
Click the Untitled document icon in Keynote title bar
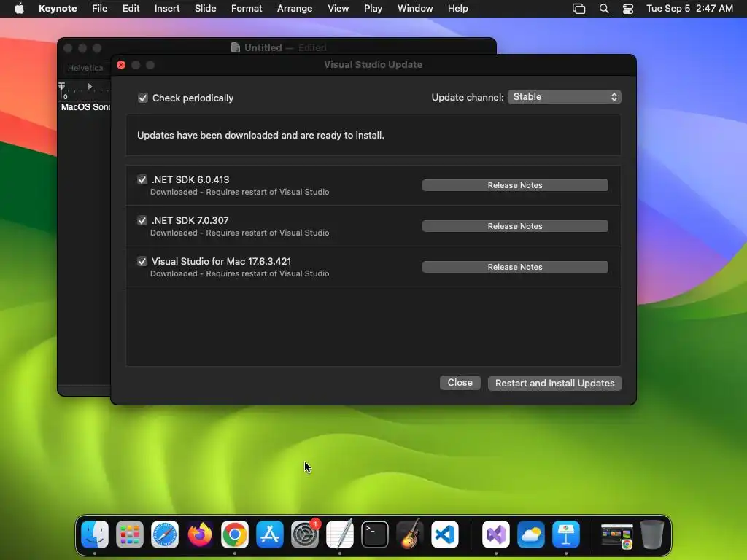click(236, 47)
